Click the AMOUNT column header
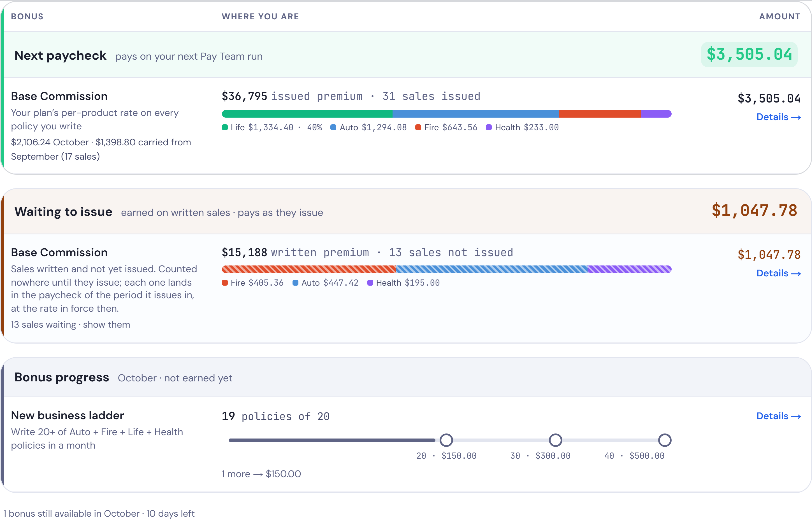 click(779, 17)
